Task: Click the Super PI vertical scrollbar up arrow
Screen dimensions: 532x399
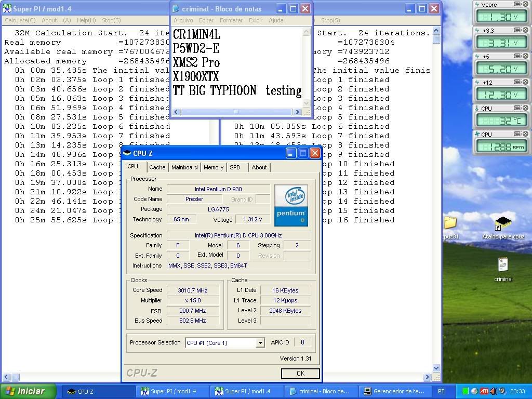Action: [436, 31]
